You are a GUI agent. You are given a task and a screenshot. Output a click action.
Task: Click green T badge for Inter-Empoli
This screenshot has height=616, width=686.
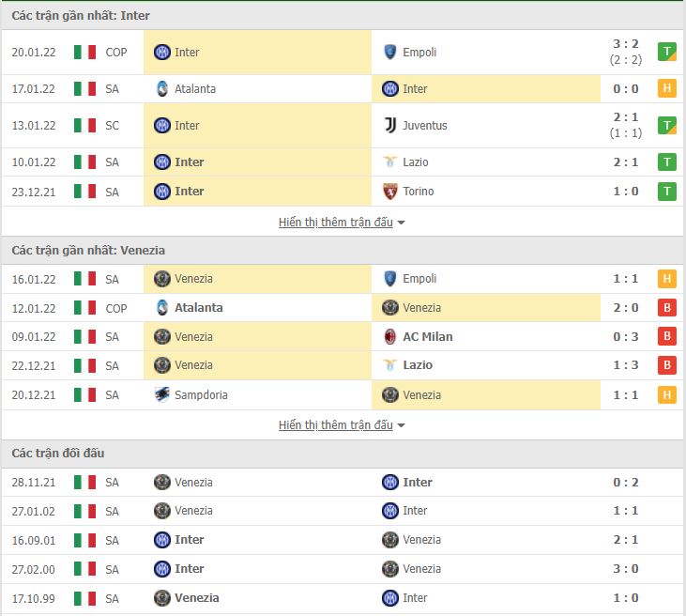667,53
